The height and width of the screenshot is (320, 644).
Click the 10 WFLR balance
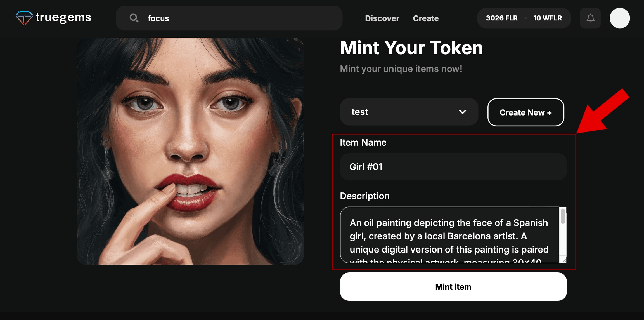click(x=547, y=18)
